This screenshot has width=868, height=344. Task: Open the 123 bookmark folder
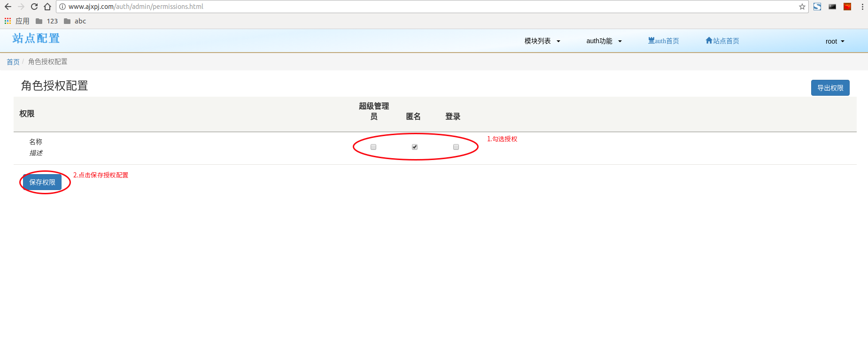tap(46, 21)
